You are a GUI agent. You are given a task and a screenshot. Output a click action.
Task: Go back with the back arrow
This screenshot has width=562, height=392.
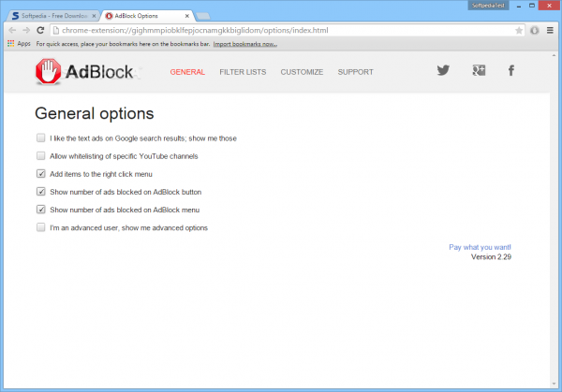click(12, 31)
